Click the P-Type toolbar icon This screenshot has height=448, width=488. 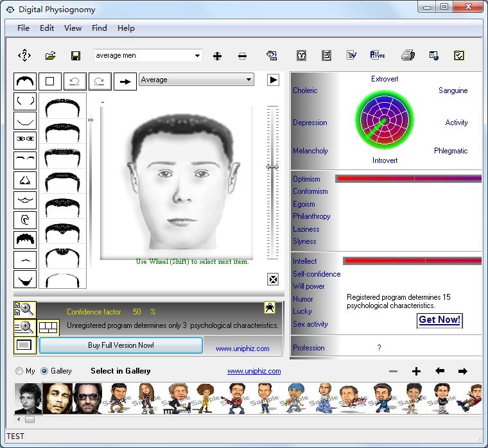click(378, 56)
